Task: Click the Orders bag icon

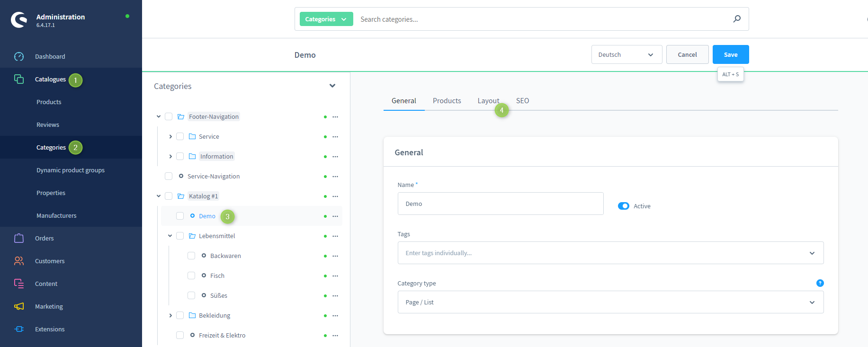Action: coord(19,238)
